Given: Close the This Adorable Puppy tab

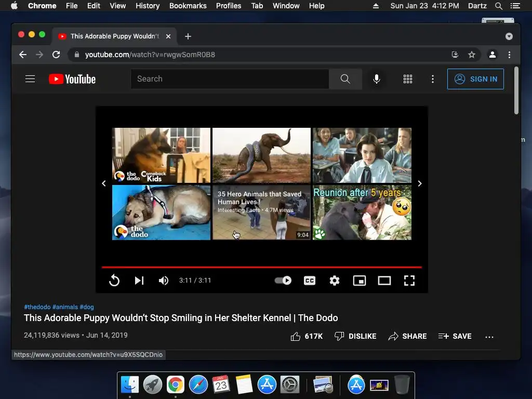Looking at the screenshot, I should tap(168, 36).
